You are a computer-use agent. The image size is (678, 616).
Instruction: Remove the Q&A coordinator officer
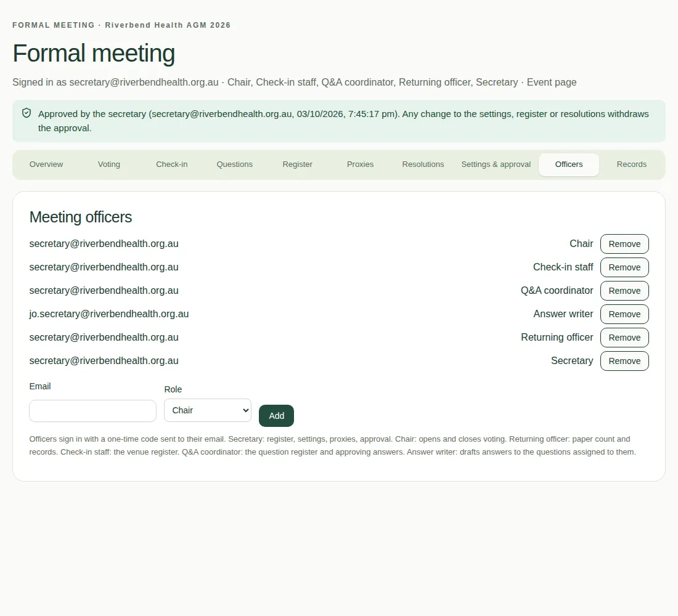(624, 291)
